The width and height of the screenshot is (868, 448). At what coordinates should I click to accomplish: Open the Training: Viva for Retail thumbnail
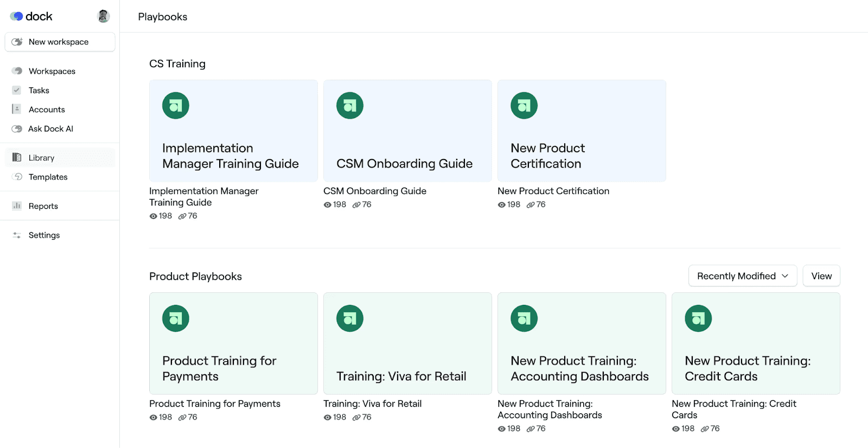pos(407,343)
